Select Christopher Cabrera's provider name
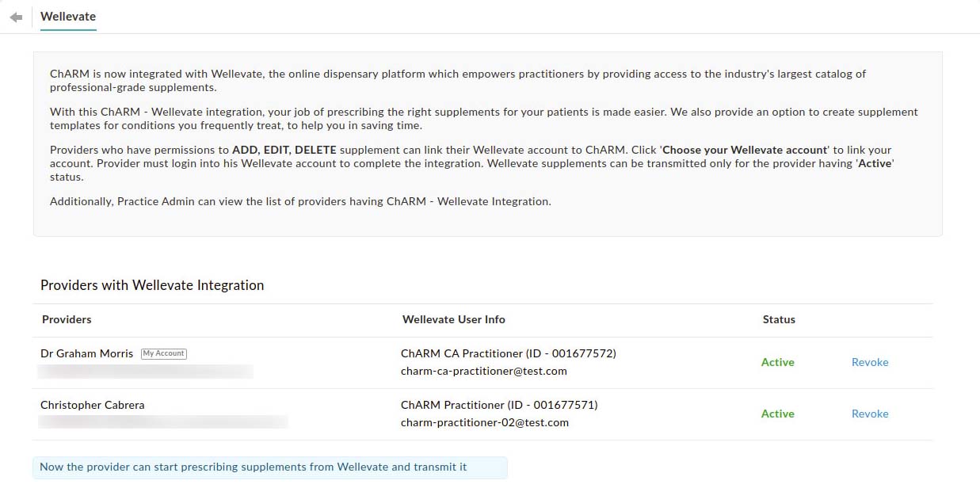 pos(93,404)
